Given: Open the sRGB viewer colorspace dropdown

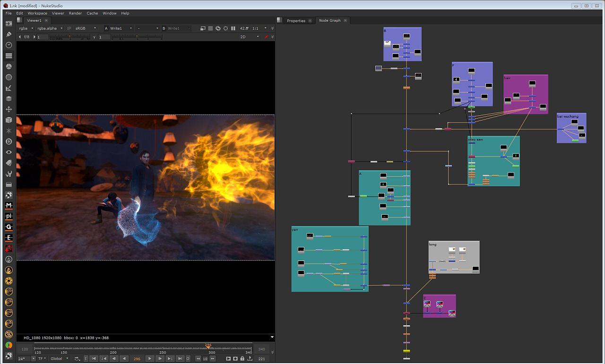Looking at the screenshot, I should tap(86, 28).
